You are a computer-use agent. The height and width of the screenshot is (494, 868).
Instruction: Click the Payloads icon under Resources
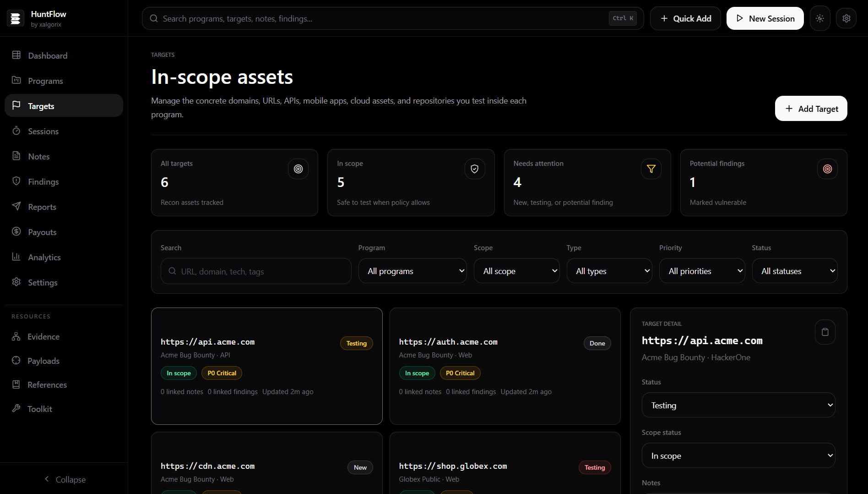click(16, 361)
